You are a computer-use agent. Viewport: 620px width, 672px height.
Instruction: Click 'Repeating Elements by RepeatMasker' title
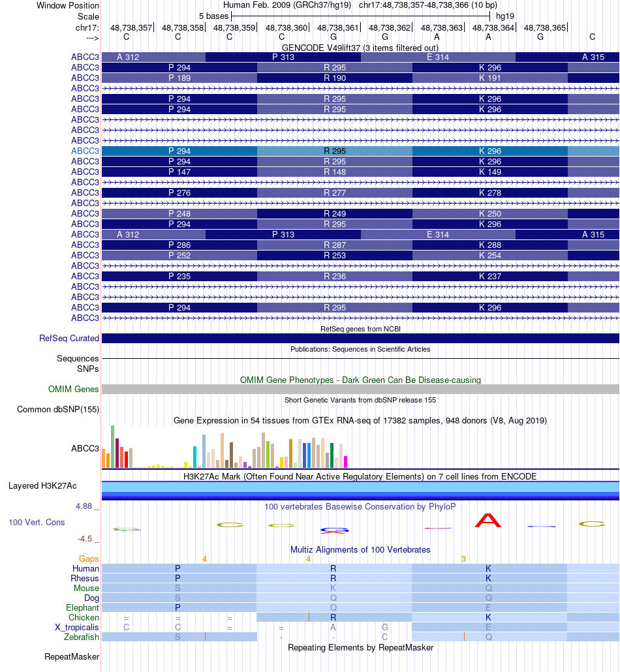tap(361, 647)
